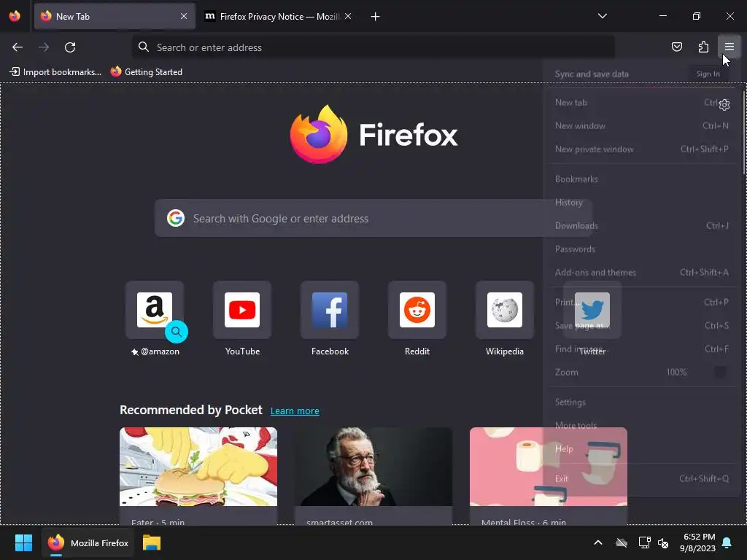
Task: Close the Firefox Privacy Notice tab
Action: [x=348, y=16]
